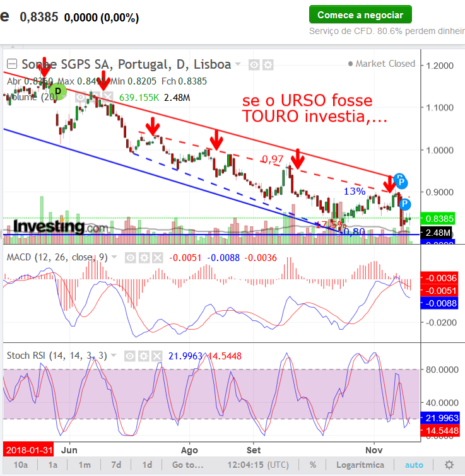This screenshot has height=476, width=465.
Task: Click the blue 21.9963 Stoch RSI axis label
Action: [440, 418]
